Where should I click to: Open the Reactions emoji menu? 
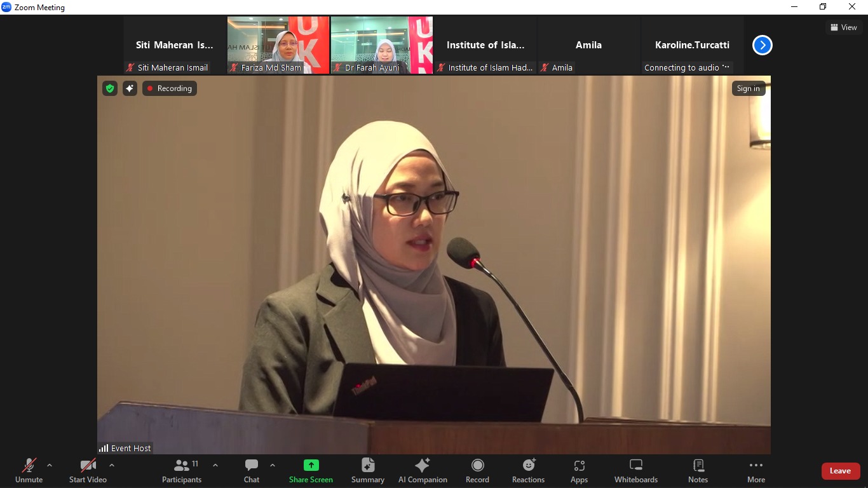coord(528,471)
